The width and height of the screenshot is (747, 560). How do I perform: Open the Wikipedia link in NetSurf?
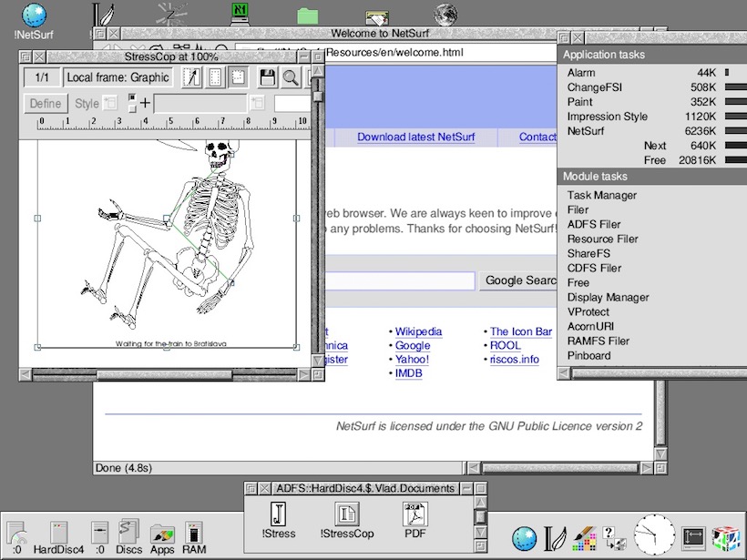418,331
